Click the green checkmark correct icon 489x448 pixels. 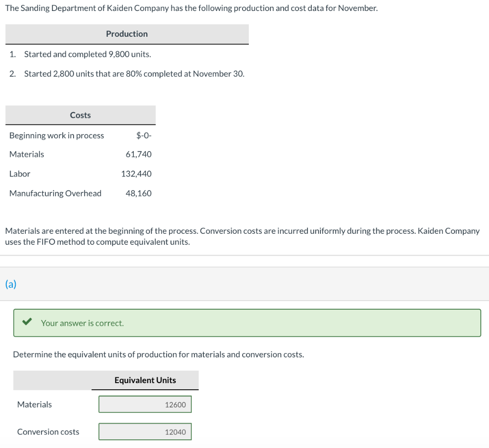27,322
